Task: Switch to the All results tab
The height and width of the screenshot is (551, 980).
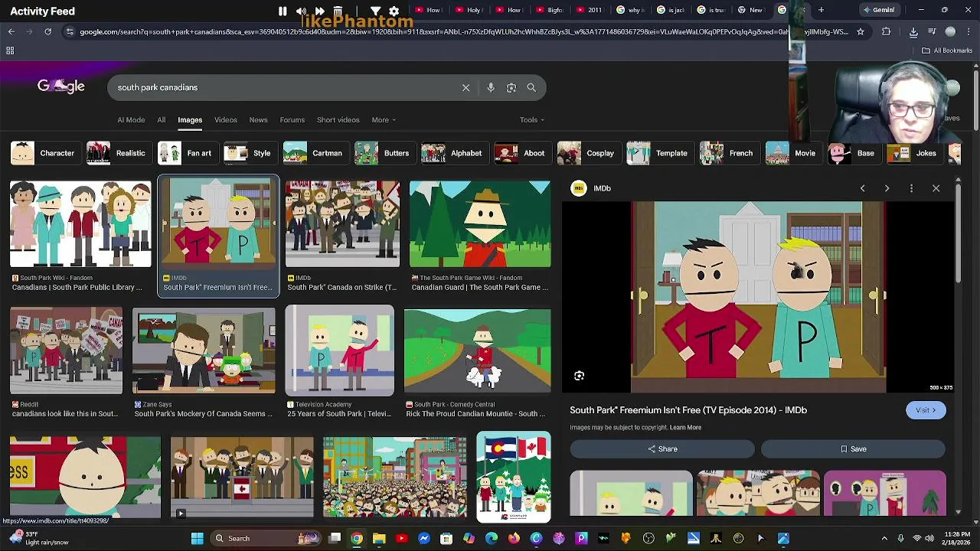Action: pos(162,120)
